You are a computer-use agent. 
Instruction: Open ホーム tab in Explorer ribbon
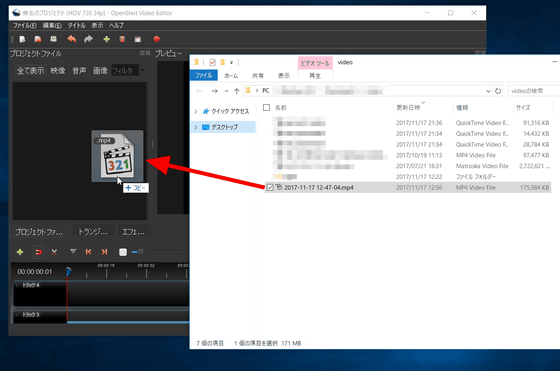[x=231, y=76]
